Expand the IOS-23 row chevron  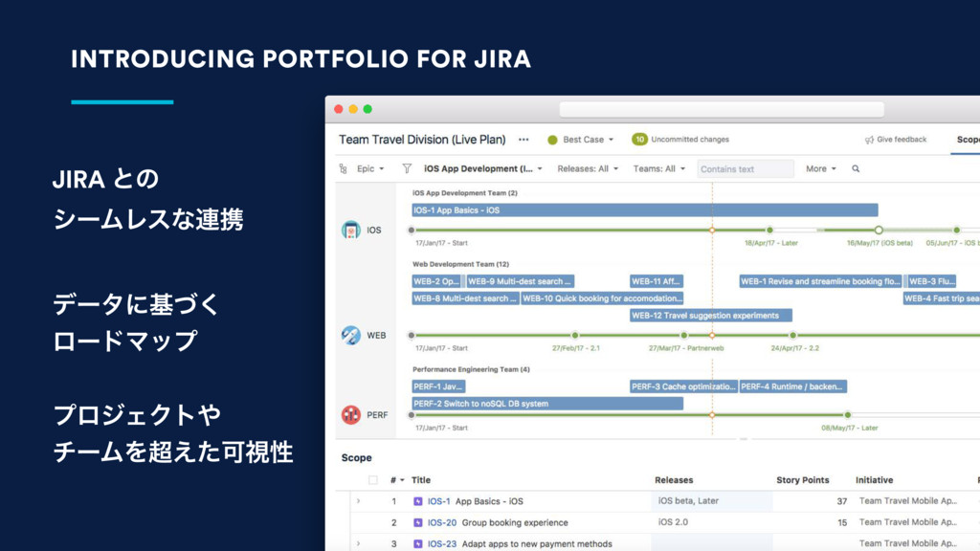358,543
